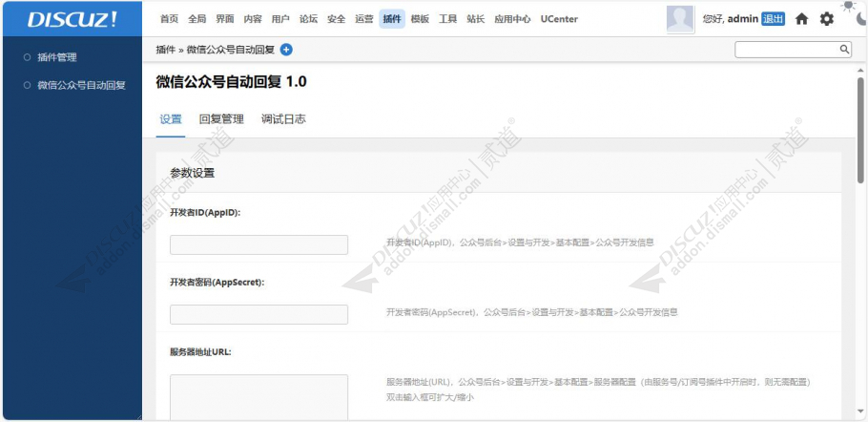The height and width of the screenshot is (422, 868).
Task: Open 插件管理 in the sidebar
Action: (x=57, y=57)
